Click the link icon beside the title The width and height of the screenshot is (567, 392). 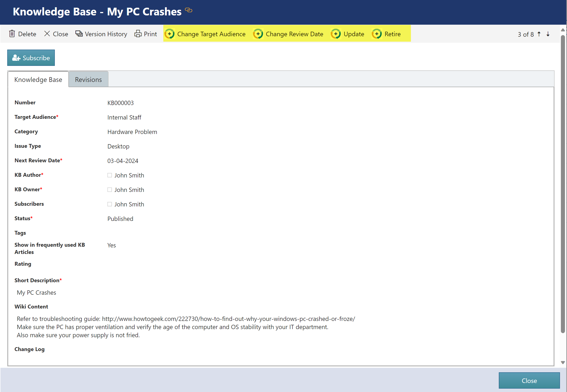[x=188, y=10]
